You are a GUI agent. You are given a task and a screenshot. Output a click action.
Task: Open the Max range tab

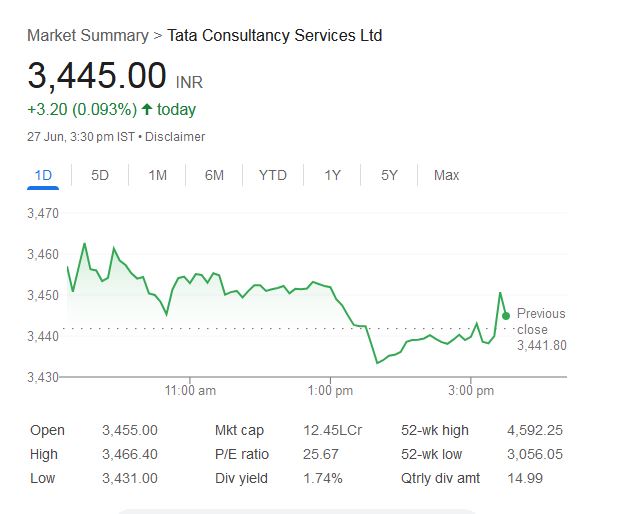tap(446, 175)
